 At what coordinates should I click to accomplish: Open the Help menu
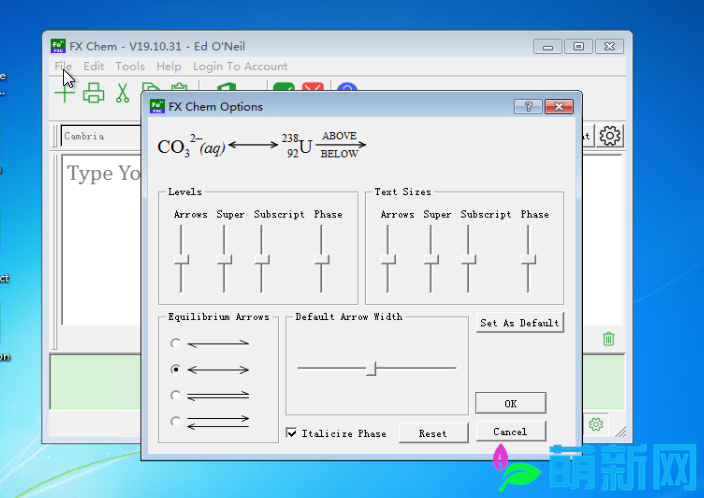click(x=169, y=66)
